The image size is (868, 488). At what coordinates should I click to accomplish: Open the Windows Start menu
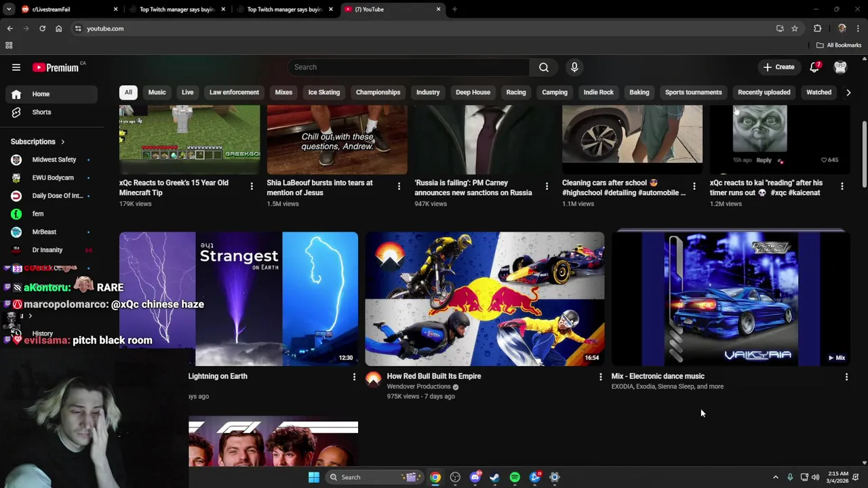[313, 477]
